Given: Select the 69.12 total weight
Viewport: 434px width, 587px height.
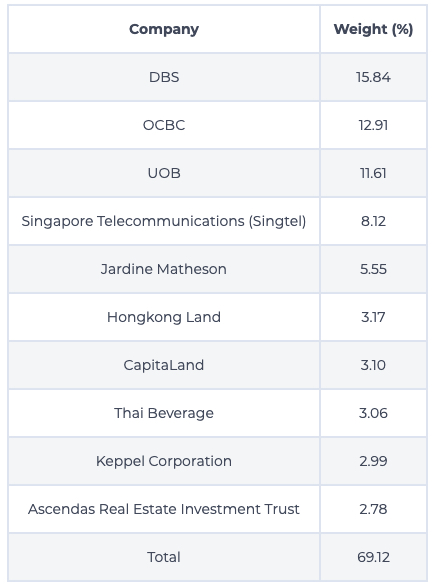Looking at the screenshot, I should point(373,557).
